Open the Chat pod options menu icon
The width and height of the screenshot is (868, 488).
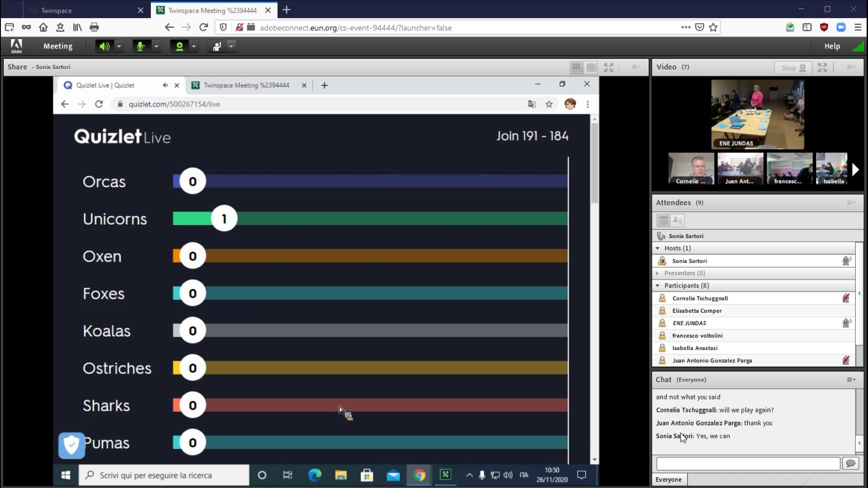[x=851, y=380]
